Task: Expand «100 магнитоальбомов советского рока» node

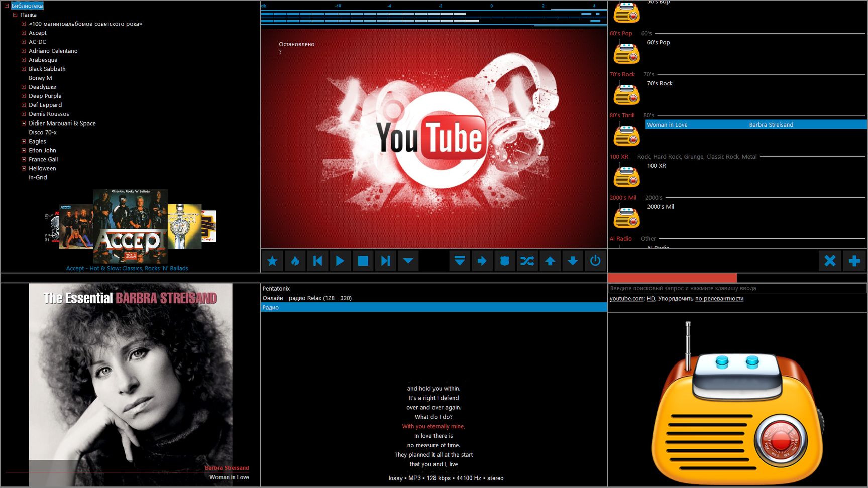Action: tap(24, 24)
